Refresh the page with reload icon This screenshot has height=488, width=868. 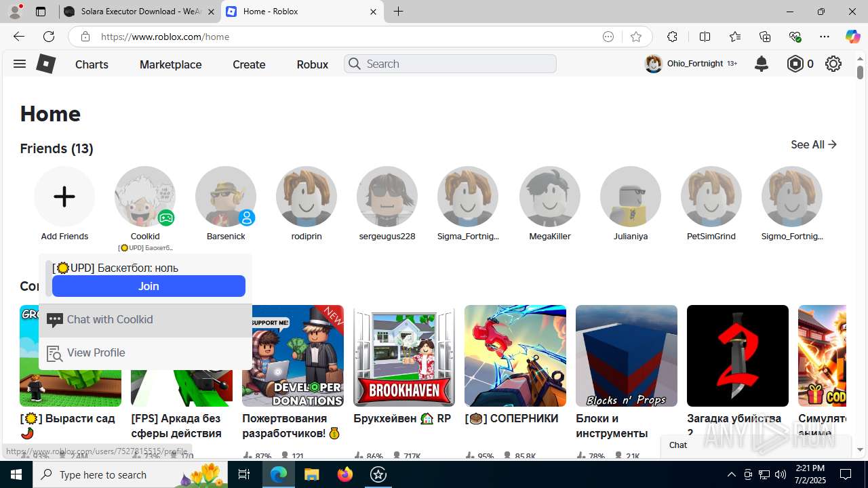49,37
